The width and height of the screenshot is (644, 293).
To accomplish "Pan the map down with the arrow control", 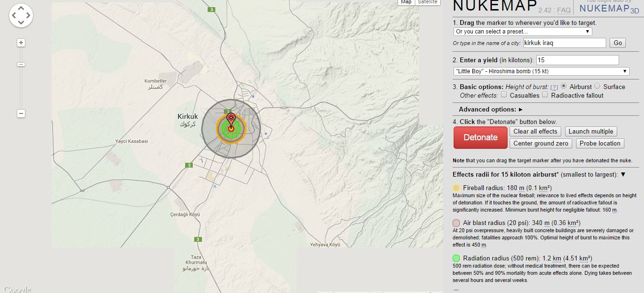I will (x=21, y=22).
